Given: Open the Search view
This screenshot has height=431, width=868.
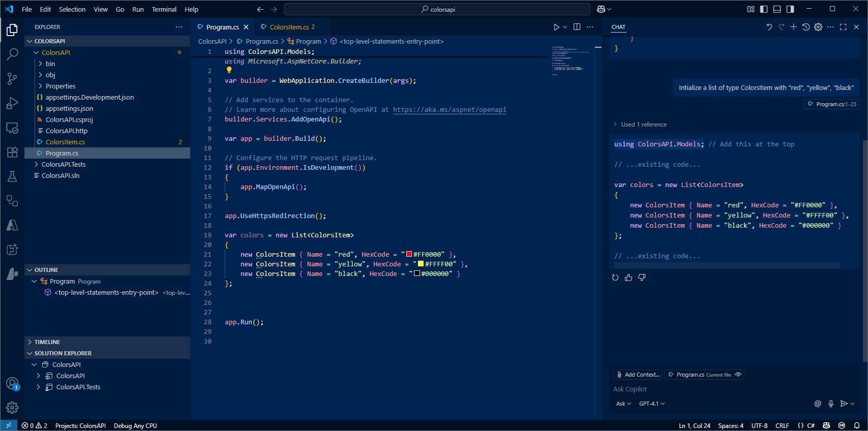Looking at the screenshot, I should point(12,54).
